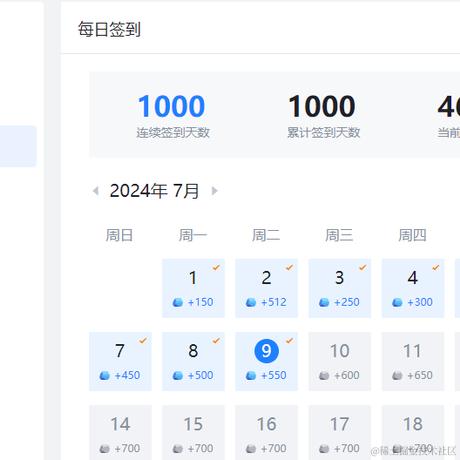The image size is (460, 460).
Task: Click the gray ore icon on day 15
Action: 178,449
